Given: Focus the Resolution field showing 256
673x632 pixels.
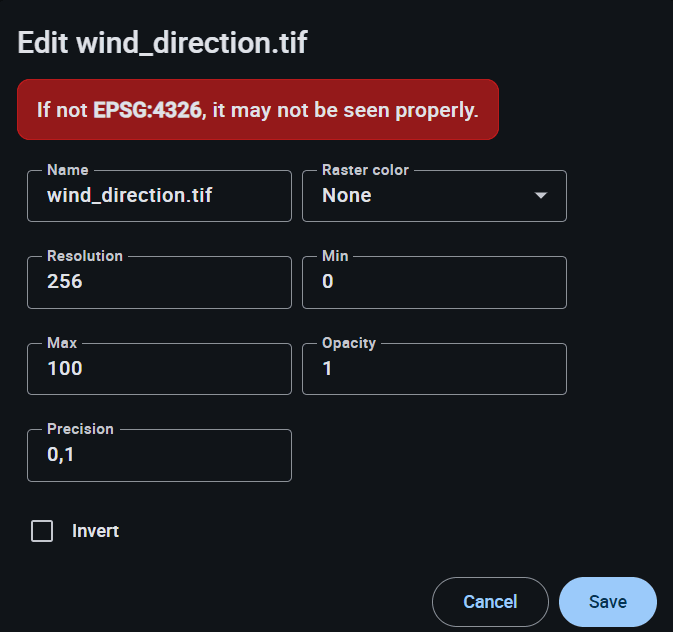Looking at the screenshot, I should point(159,282).
